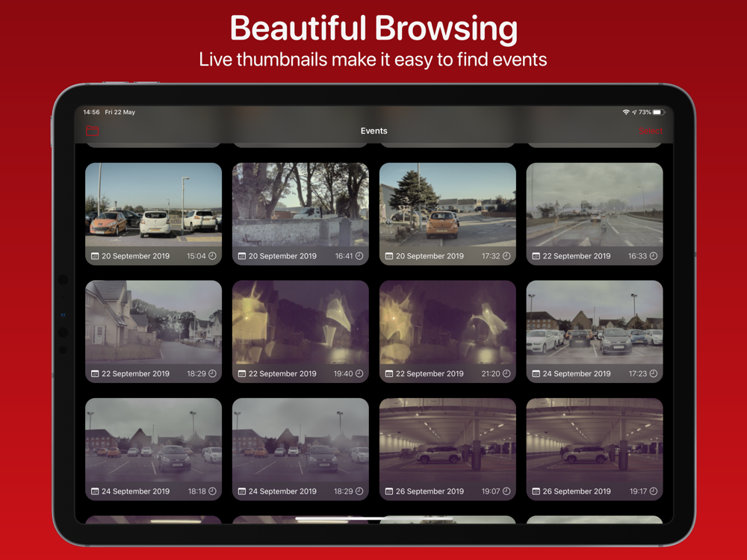Image resolution: width=747 pixels, height=560 pixels.
Task: Open 22 September 2019 16:33 event thumbnail
Action: tap(595, 214)
